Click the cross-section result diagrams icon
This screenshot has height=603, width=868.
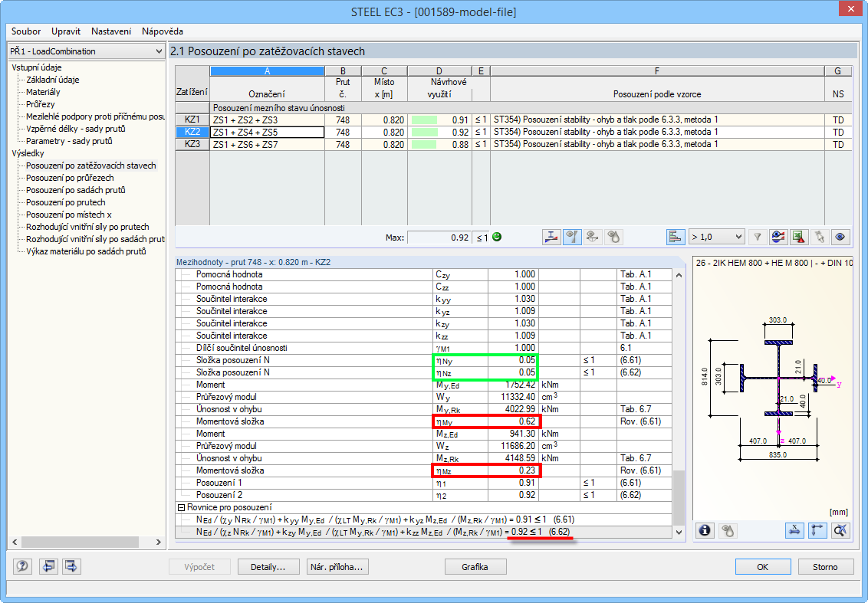pos(551,238)
